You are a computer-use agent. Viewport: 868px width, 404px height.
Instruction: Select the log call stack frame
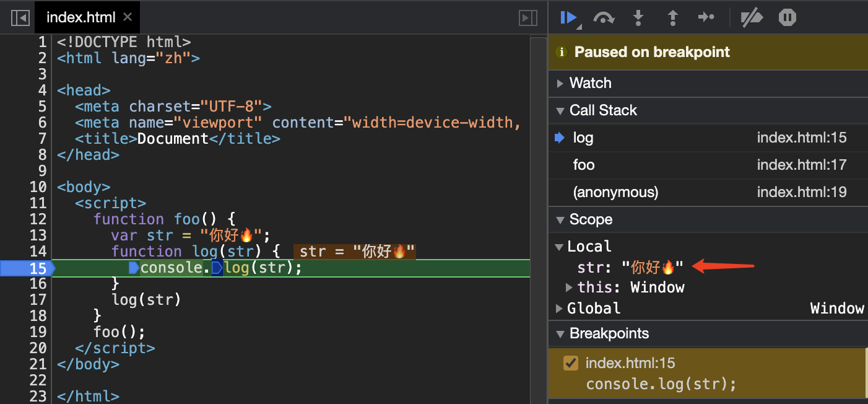tap(708, 138)
